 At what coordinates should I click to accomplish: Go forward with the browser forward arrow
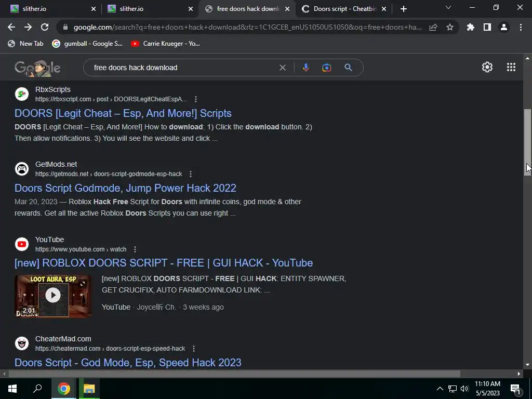[x=28, y=27]
